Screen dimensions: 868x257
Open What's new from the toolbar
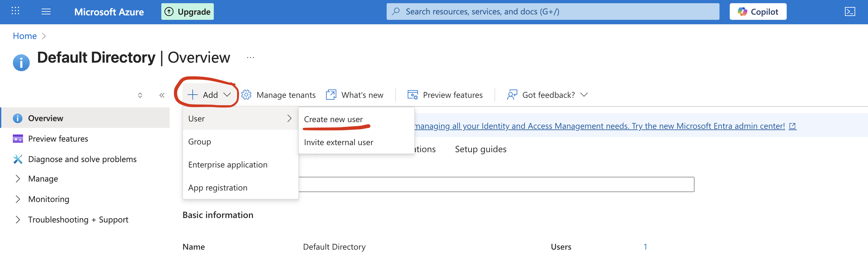coord(355,95)
